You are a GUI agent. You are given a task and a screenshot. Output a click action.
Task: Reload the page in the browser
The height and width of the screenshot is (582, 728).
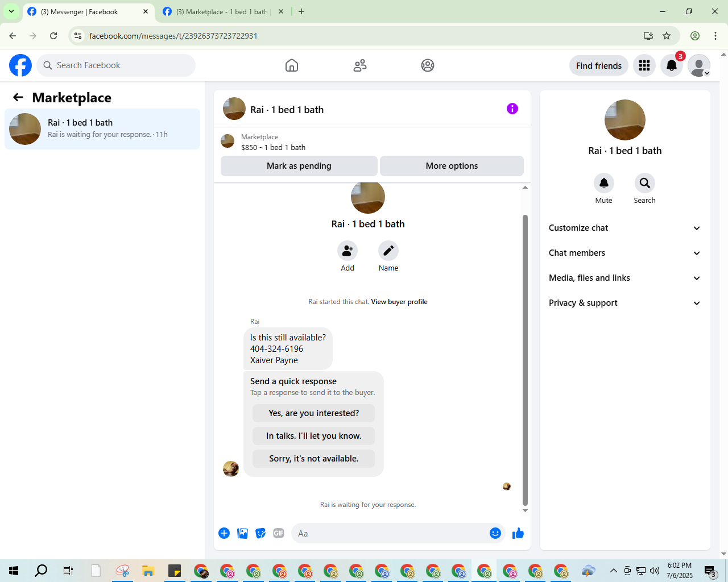coord(53,36)
